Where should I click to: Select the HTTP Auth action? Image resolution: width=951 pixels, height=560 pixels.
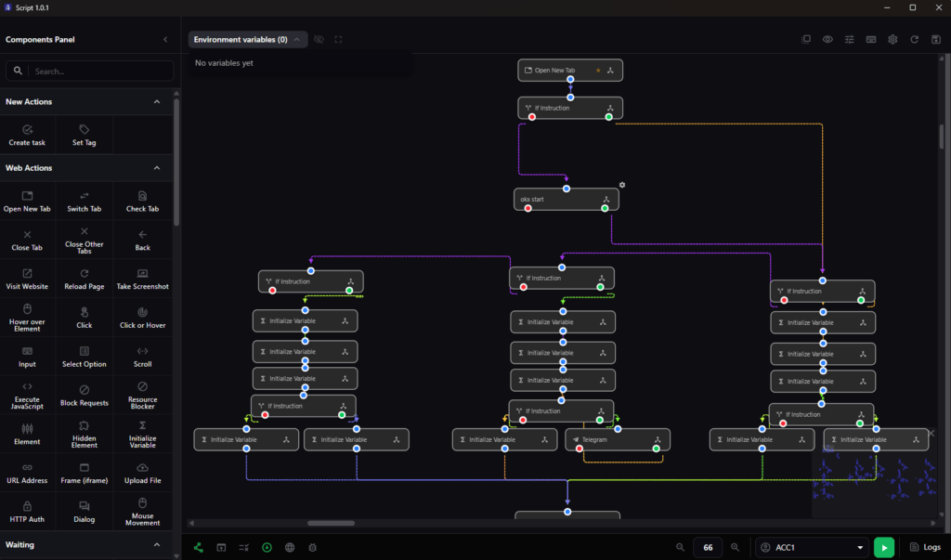click(x=27, y=512)
